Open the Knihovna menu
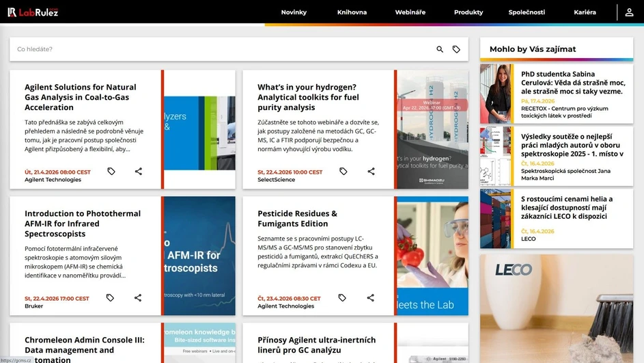Image resolution: width=644 pixels, height=363 pixels. point(352,12)
